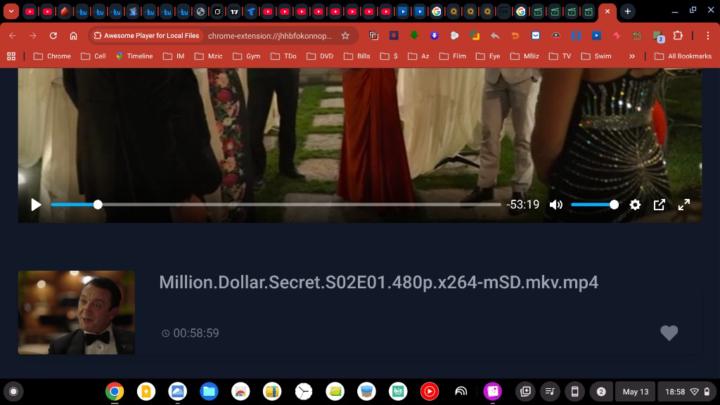Open the Timeline bookmark
Image resolution: width=720 pixels, height=405 pixels.
pyautogui.click(x=134, y=56)
